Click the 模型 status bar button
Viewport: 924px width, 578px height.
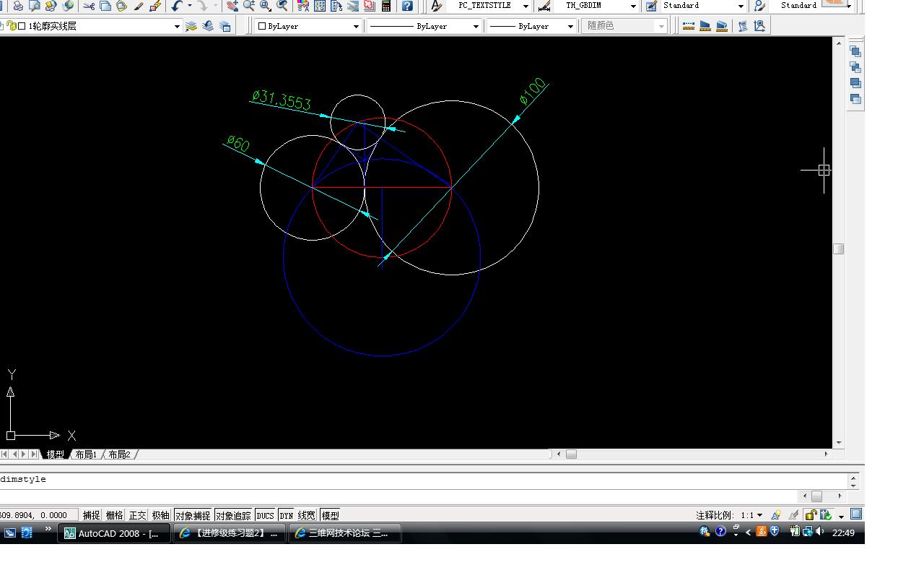point(330,515)
